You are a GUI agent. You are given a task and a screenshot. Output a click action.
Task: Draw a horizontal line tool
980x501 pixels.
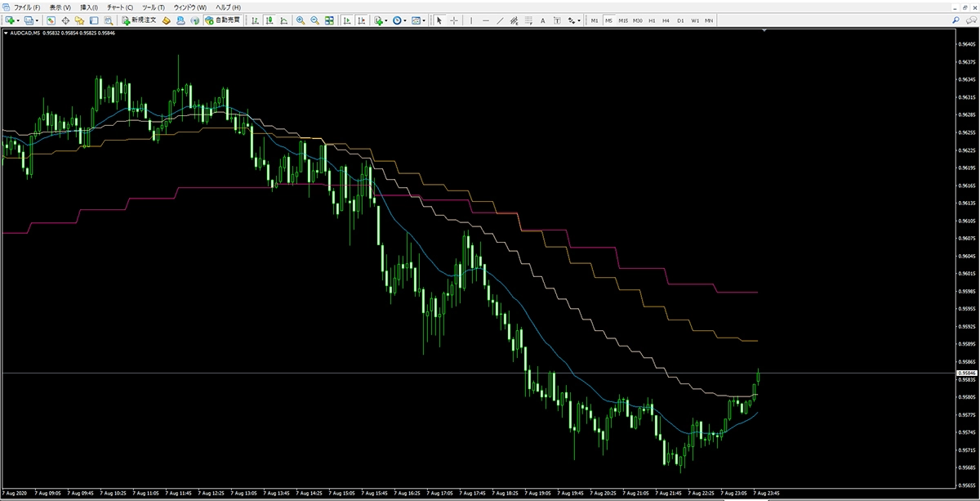486,20
